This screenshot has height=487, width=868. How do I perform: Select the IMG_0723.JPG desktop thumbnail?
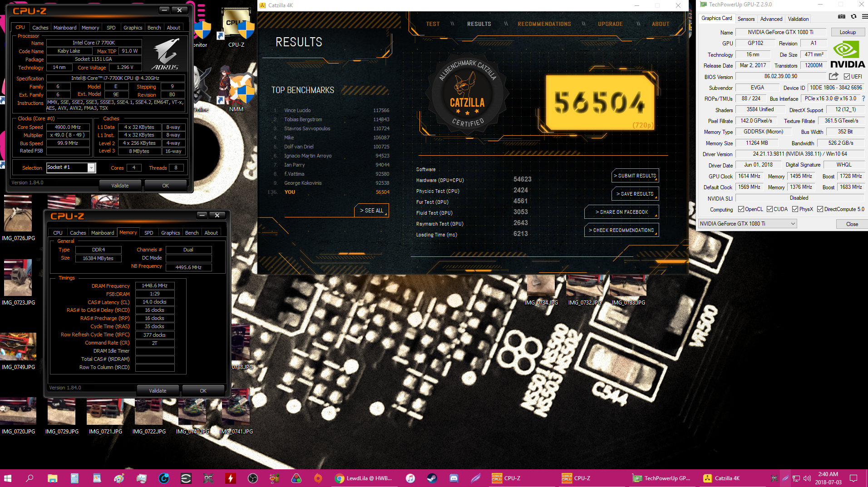tap(18, 282)
